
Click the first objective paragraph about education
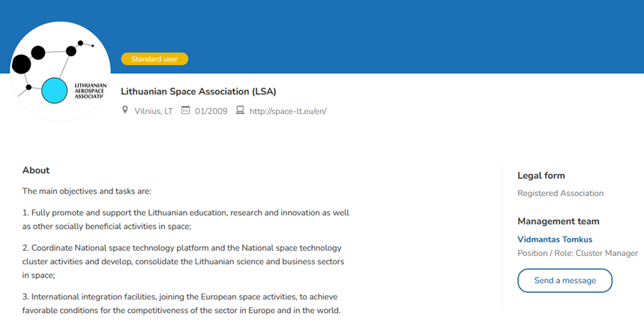(185, 219)
